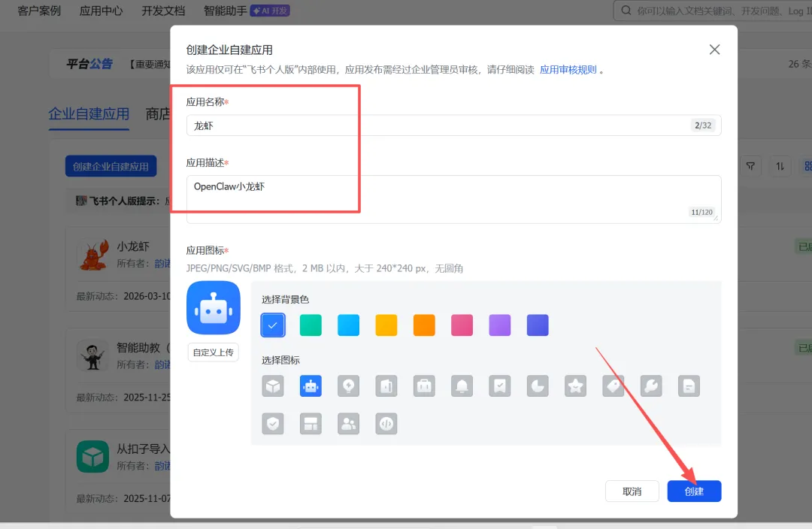This screenshot has height=529, width=812.
Task: Select the code brackets app icon
Action: tap(386, 424)
